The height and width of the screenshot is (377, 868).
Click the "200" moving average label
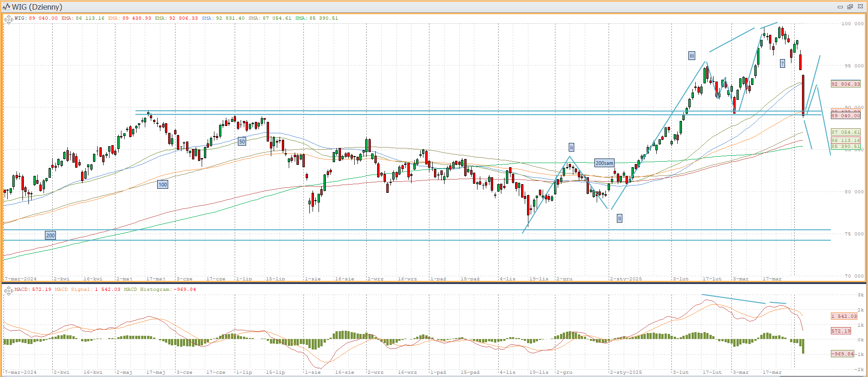[x=50, y=235]
